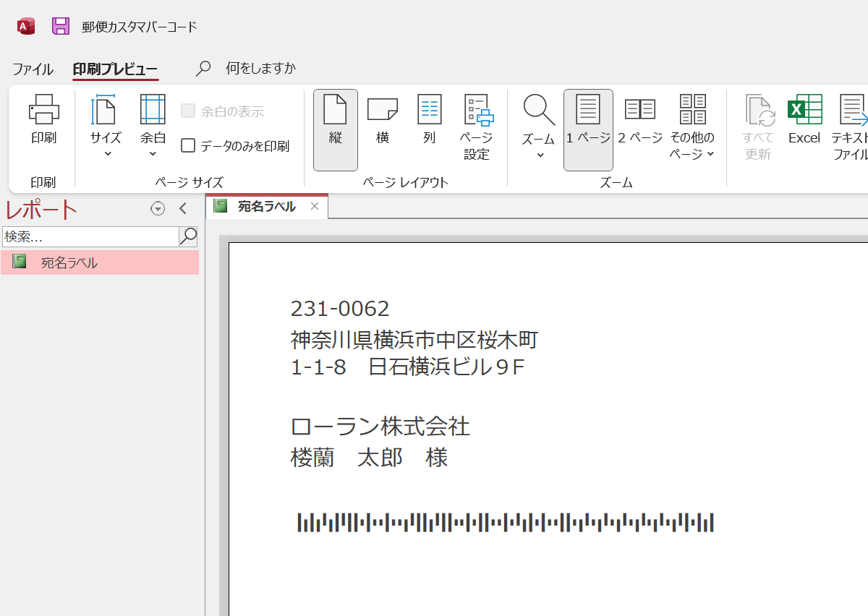868x616 pixels.
Task: Open the 余白 (Margins) dropdown
Action: click(153, 129)
